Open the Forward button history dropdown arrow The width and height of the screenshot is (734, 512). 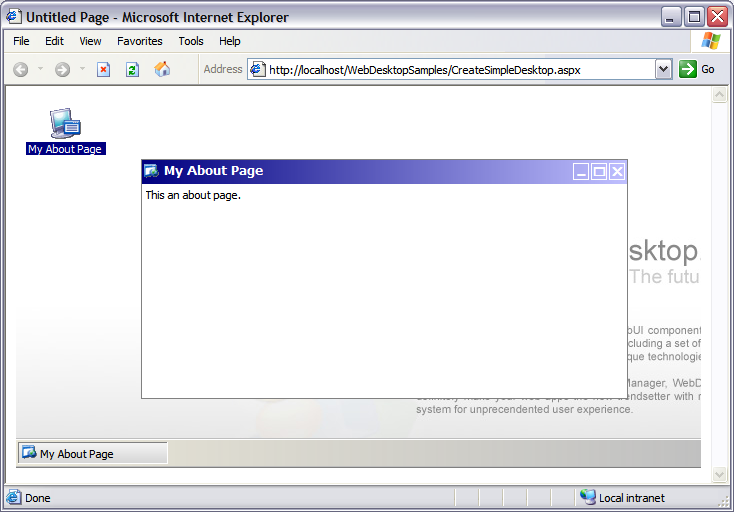point(81,69)
